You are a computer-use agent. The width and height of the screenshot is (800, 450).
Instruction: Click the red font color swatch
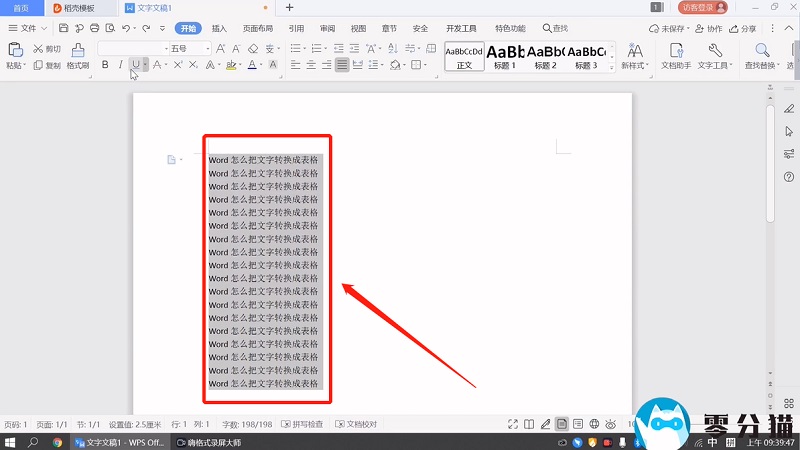coord(253,65)
